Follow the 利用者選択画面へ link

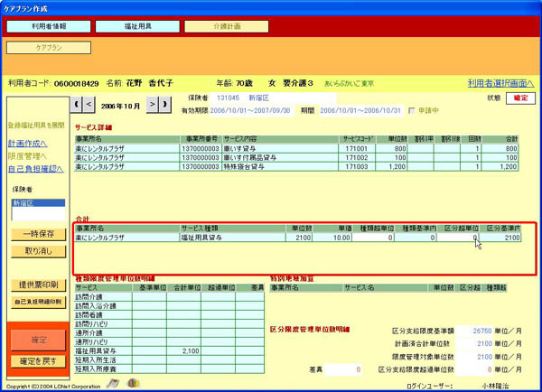tap(500, 83)
